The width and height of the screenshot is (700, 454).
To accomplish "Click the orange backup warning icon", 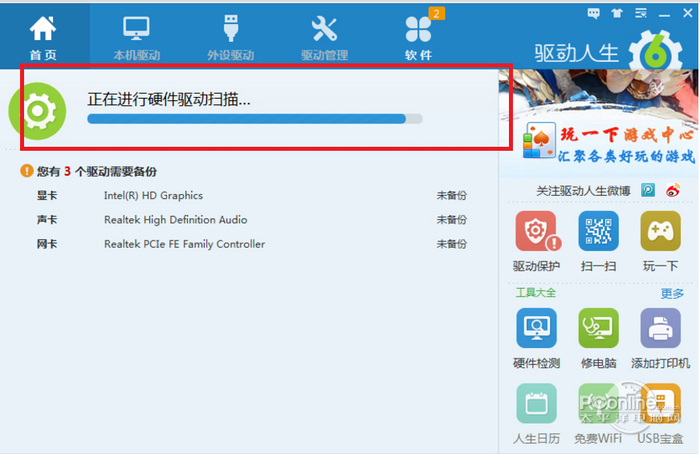I will 27,171.
